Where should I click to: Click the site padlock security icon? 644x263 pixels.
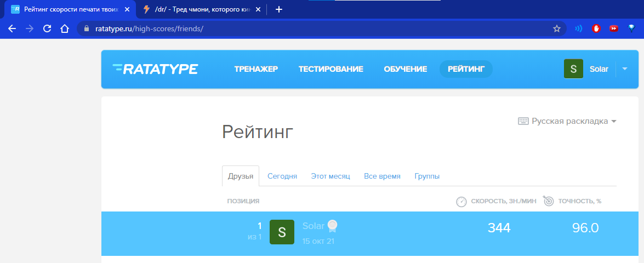[86, 28]
